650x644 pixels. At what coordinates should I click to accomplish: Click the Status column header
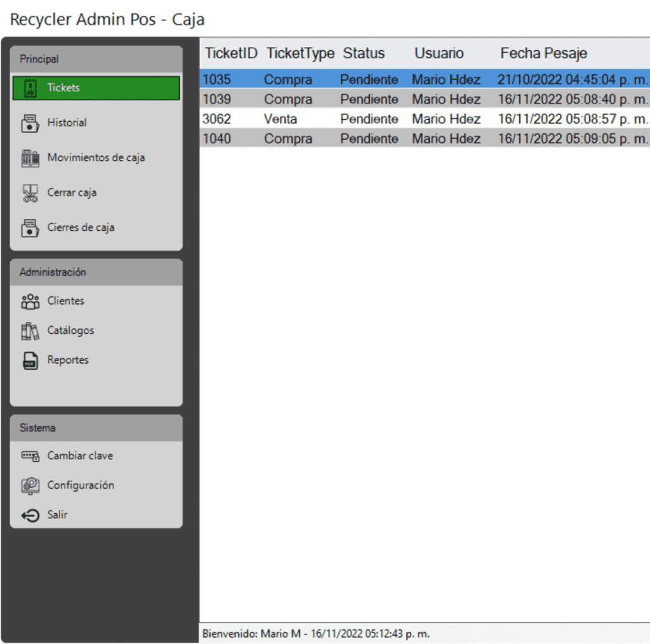click(364, 53)
